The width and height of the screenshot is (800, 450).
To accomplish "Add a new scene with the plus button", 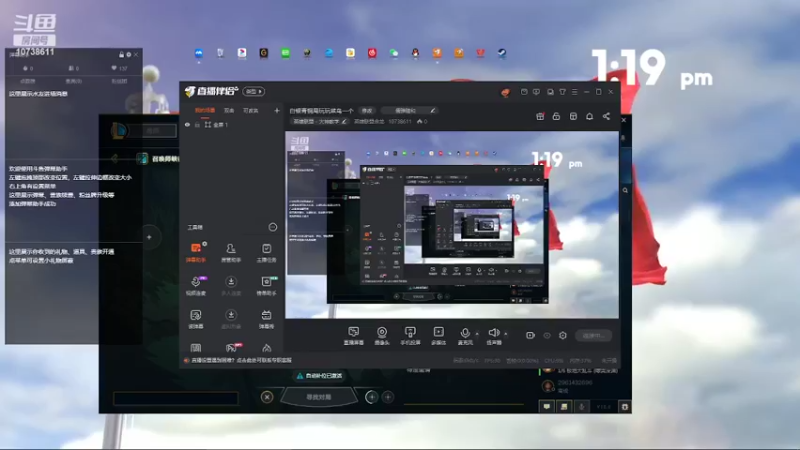I will [277, 110].
